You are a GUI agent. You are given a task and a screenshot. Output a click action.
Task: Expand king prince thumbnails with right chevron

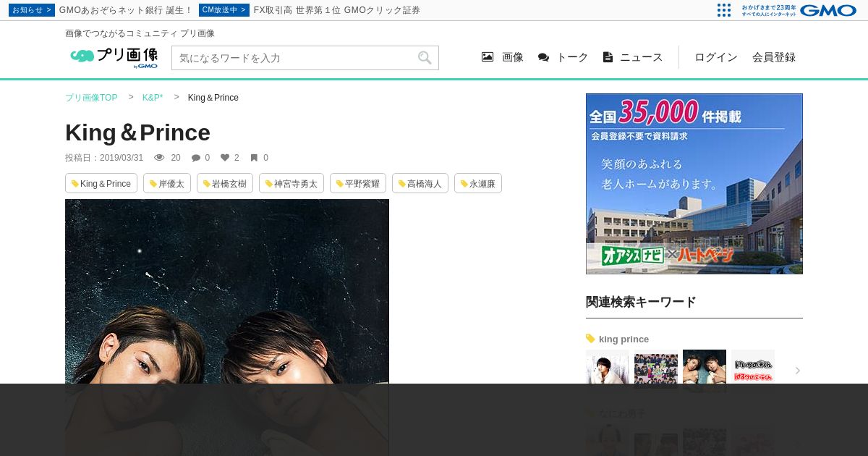(x=798, y=371)
